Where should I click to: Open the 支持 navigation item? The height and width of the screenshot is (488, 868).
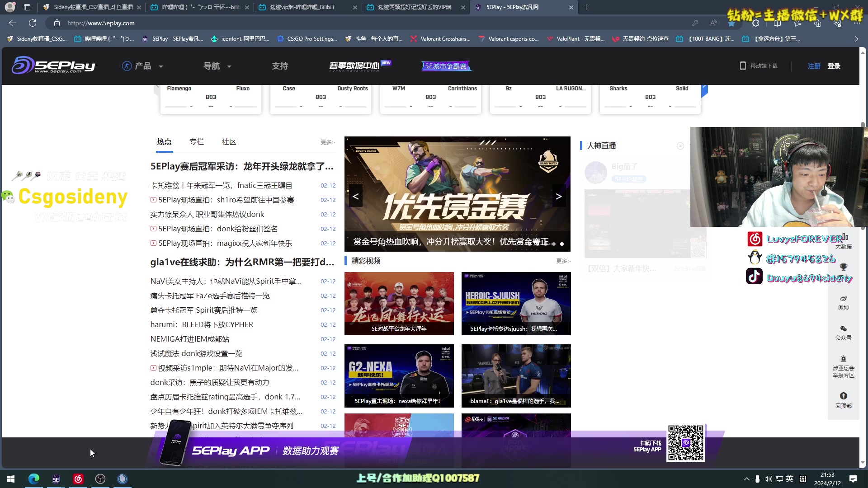(x=280, y=66)
